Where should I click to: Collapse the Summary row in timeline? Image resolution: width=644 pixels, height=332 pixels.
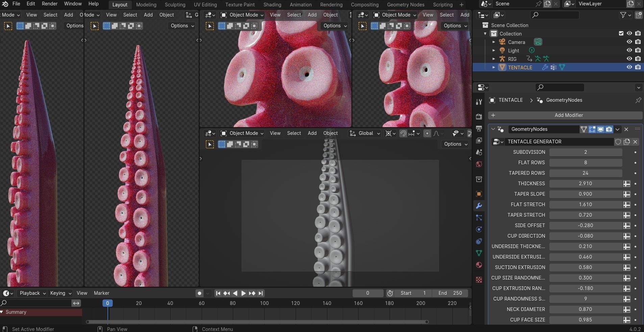point(2,312)
